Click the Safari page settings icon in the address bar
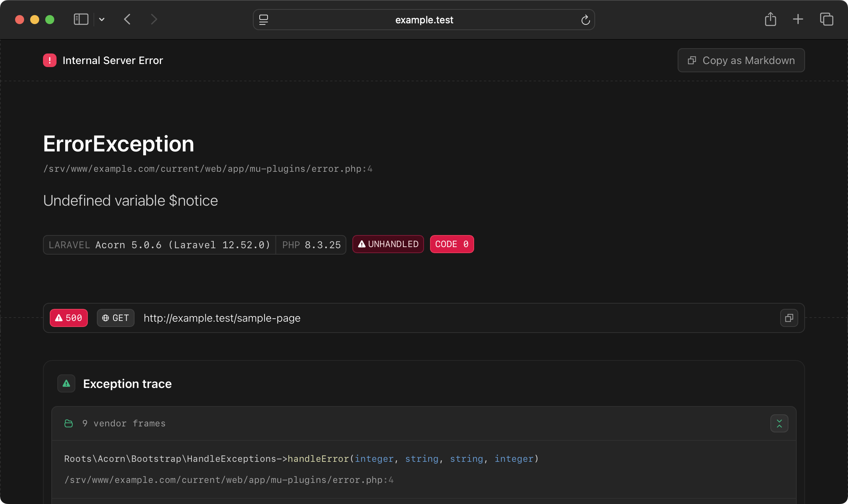 [x=263, y=20]
